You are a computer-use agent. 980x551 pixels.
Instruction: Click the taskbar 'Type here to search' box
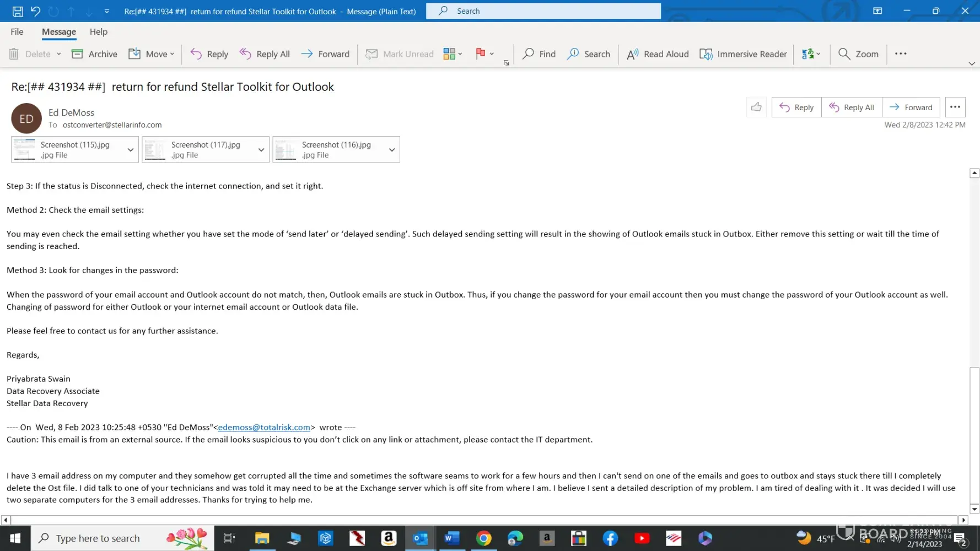122,538
